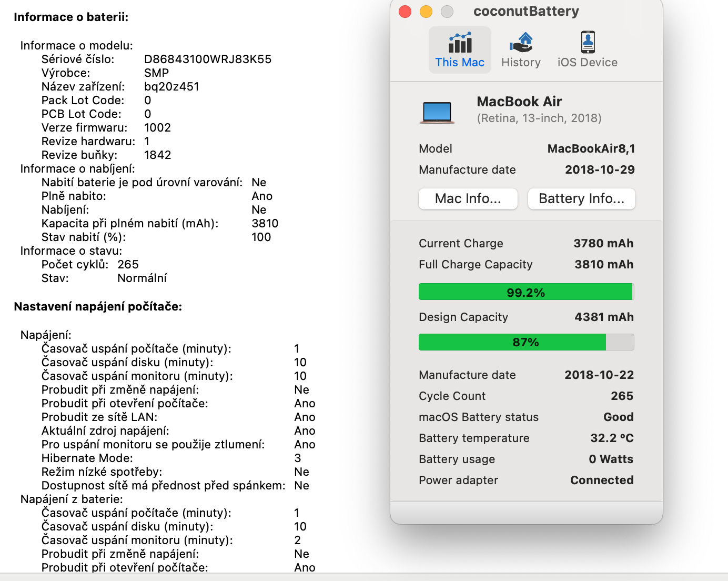The image size is (728, 581).
Task: Close the coconutBattery window
Action: point(405,12)
